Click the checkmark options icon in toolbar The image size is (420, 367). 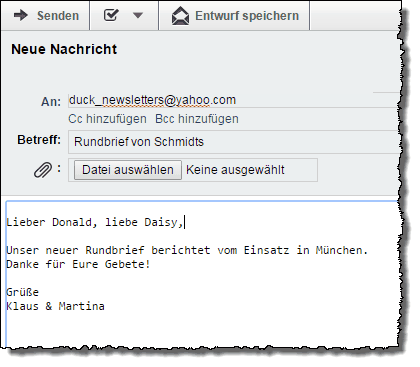click(111, 15)
